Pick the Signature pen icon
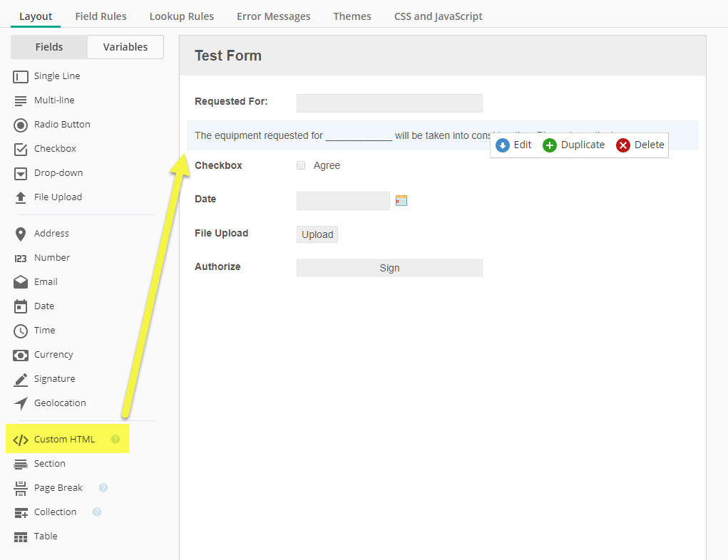The image size is (728, 560). [x=21, y=379]
